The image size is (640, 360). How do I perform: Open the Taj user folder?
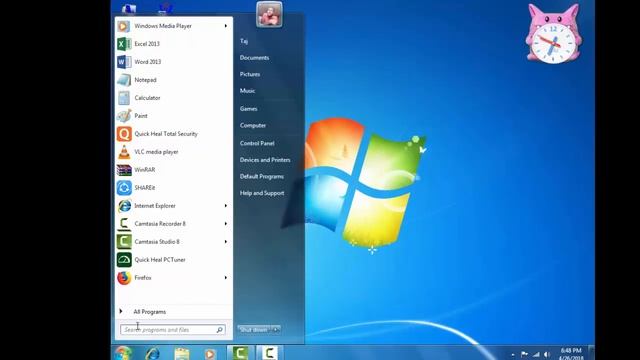coord(244,41)
